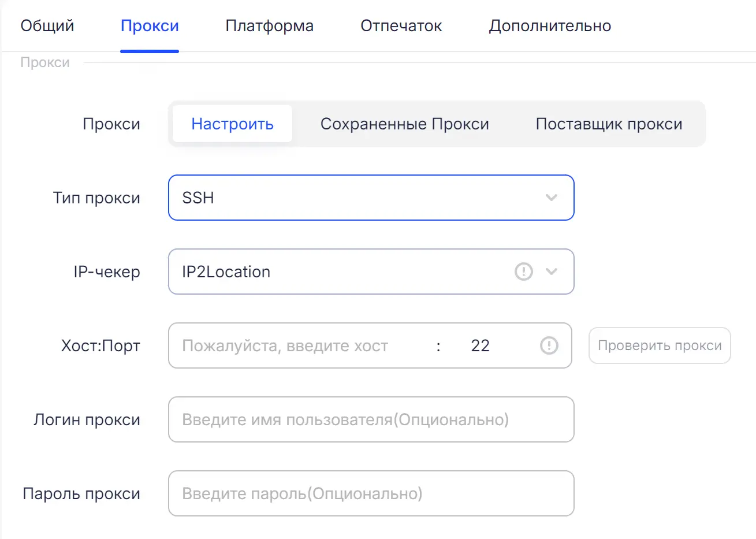
Task: Click the info icon in IP-чекер field
Action: pos(523,272)
